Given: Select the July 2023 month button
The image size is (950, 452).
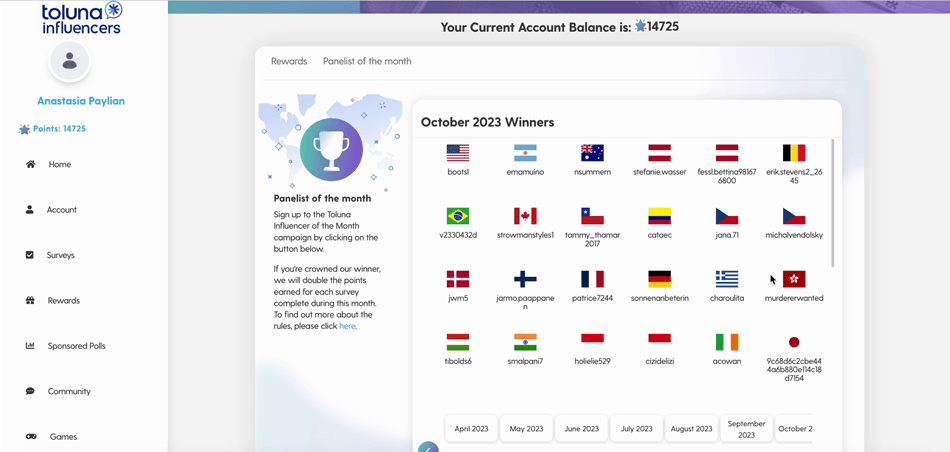Looking at the screenshot, I should [636, 428].
